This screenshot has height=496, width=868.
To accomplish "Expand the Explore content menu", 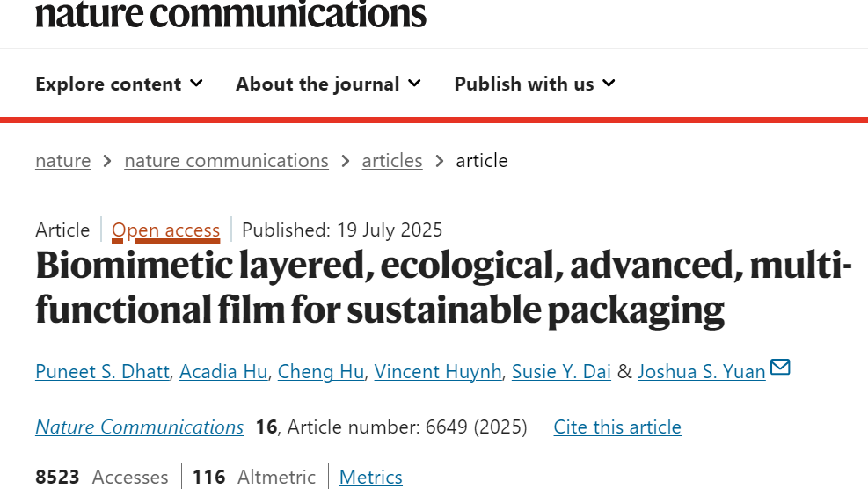I will pyautogui.click(x=119, y=84).
